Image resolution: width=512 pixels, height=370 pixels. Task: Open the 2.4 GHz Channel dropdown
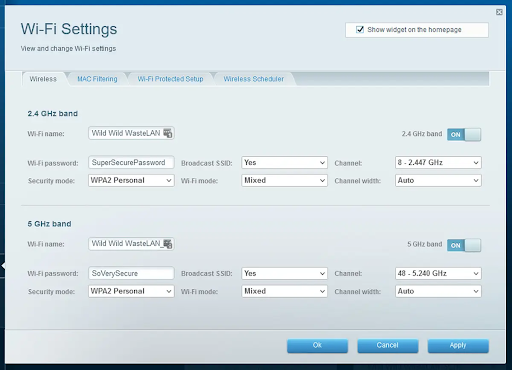click(438, 163)
